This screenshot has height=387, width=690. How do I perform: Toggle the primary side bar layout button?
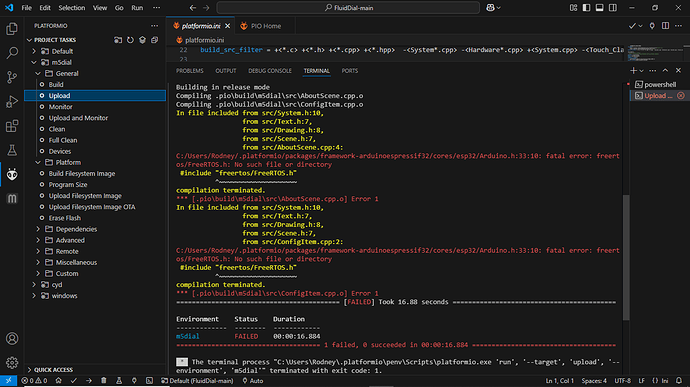coord(587,7)
